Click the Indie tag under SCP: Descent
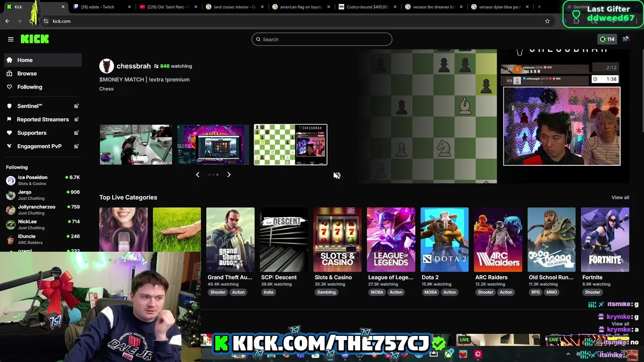 [269, 292]
